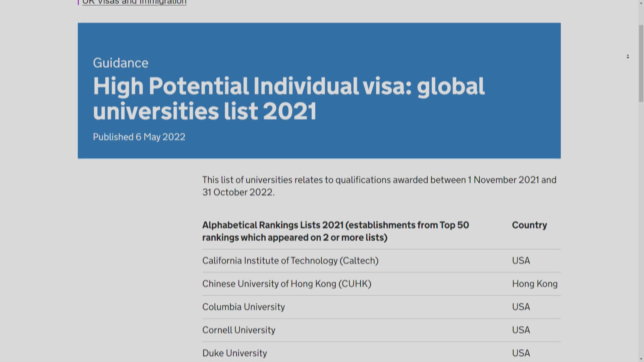Click the Hong Kong country label
Screen dimensions: 644x362
535,284
